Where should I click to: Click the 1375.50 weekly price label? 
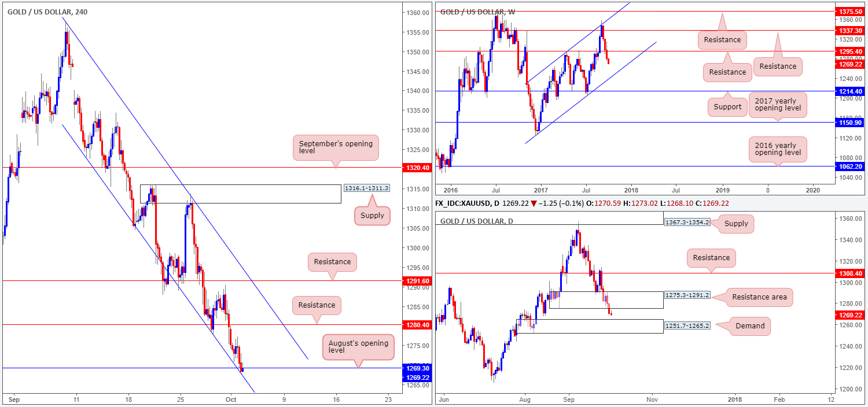click(851, 12)
